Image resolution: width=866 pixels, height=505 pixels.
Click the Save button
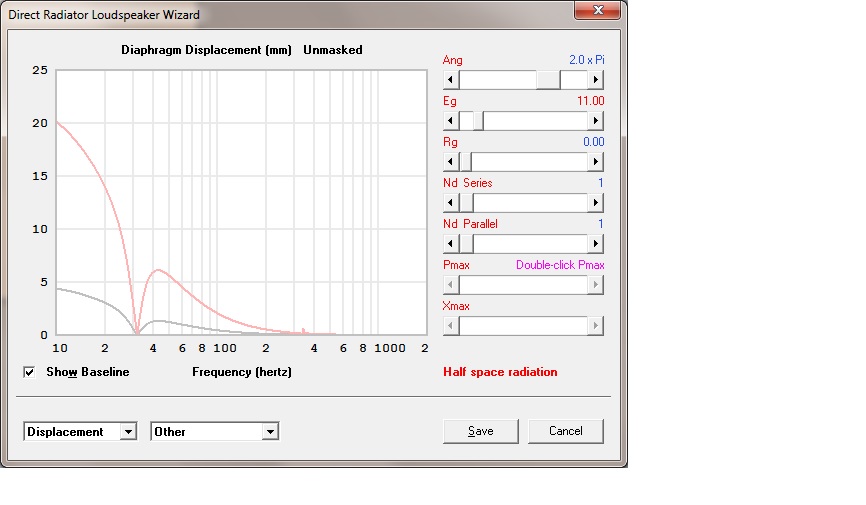(480, 431)
